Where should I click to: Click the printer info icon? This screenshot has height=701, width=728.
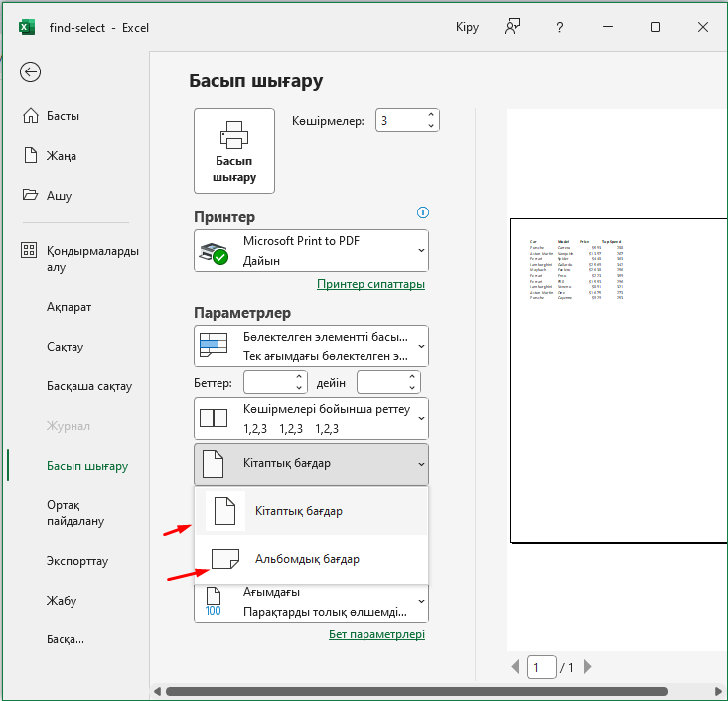coord(422,212)
